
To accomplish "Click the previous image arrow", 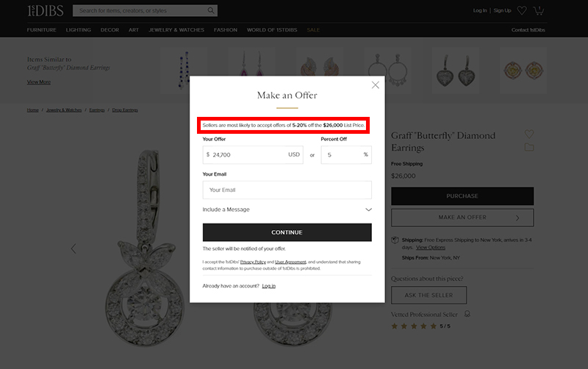I will pos(73,248).
